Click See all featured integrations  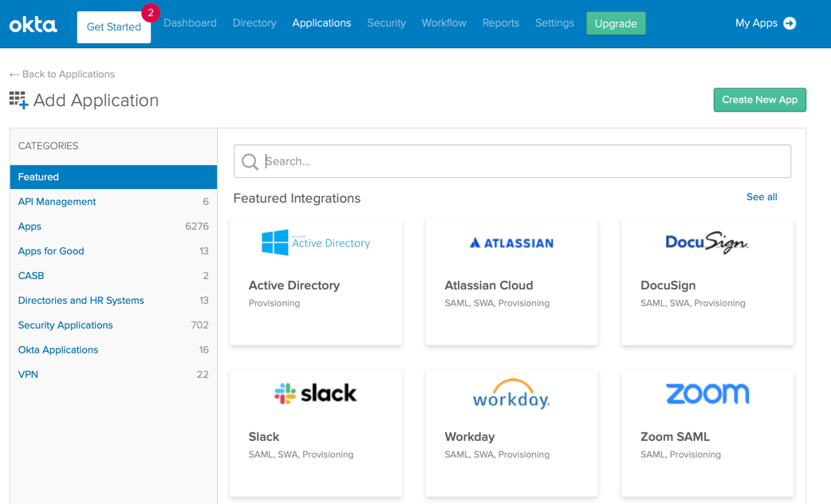coord(761,197)
